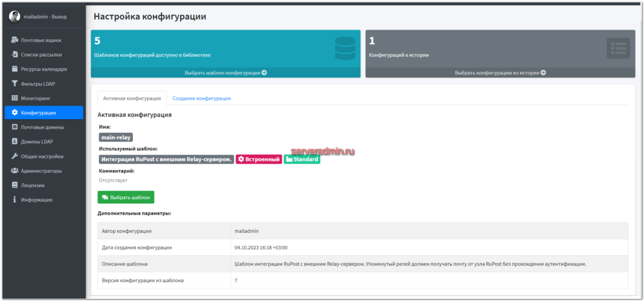Click the gear icon next to Конфигурация
644x301 pixels.
click(x=14, y=113)
